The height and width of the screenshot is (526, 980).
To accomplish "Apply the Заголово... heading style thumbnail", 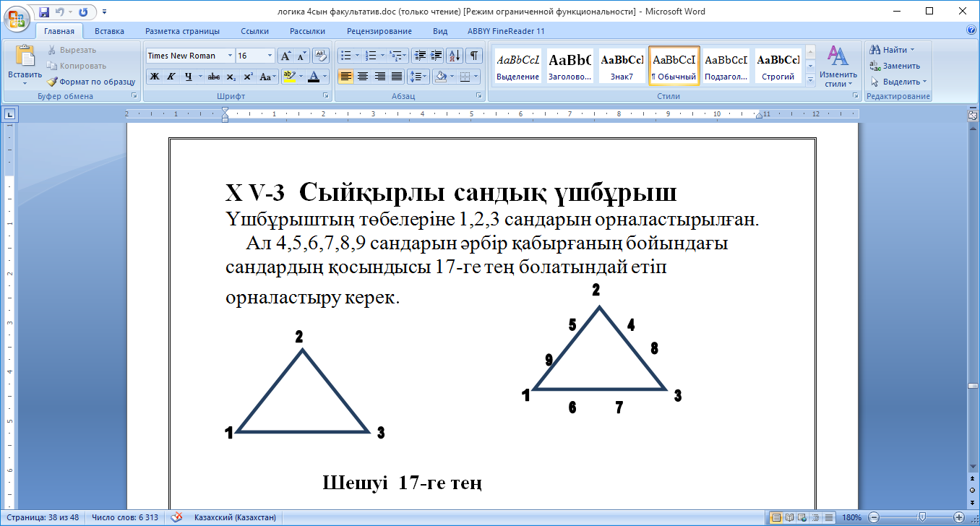I will (x=569, y=66).
